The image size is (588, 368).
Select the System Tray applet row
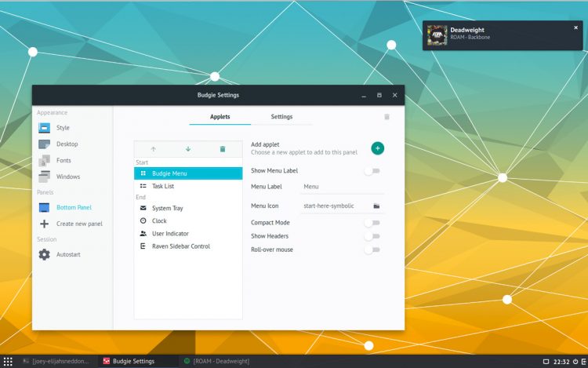(188, 208)
